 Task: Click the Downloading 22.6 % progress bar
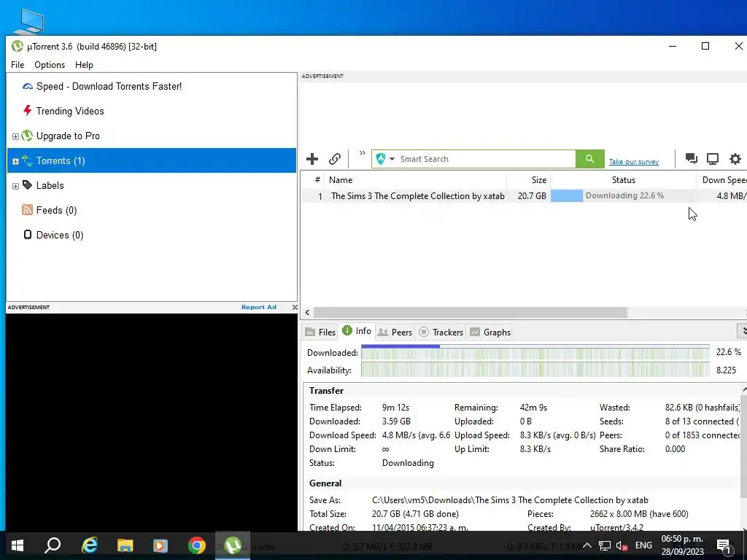[x=623, y=195]
